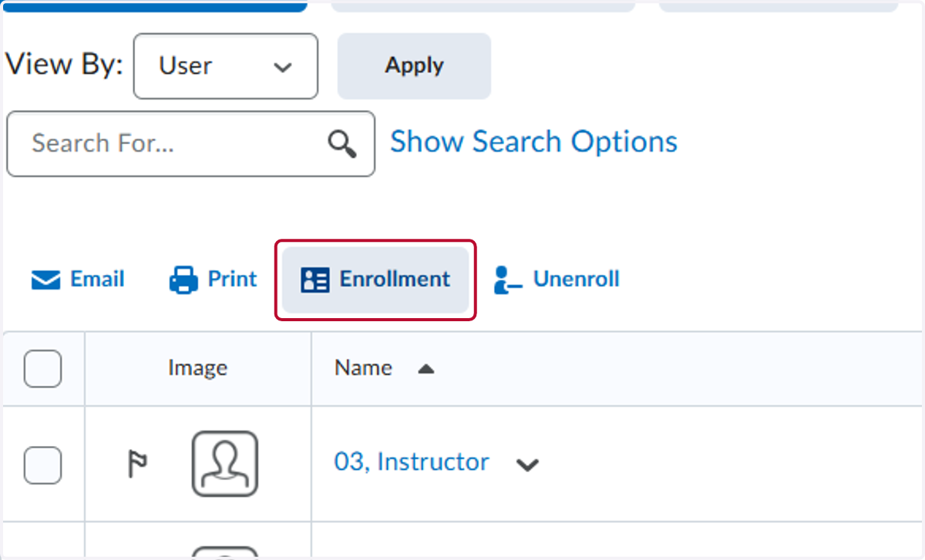The image size is (925, 560).
Task: Check the box for 03, Instructor
Action: tap(42, 465)
